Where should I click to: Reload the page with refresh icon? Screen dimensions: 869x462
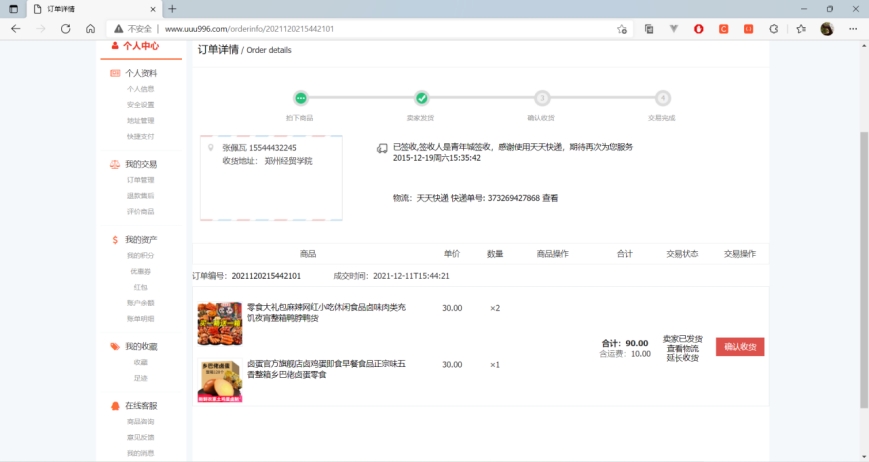pyautogui.click(x=65, y=29)
